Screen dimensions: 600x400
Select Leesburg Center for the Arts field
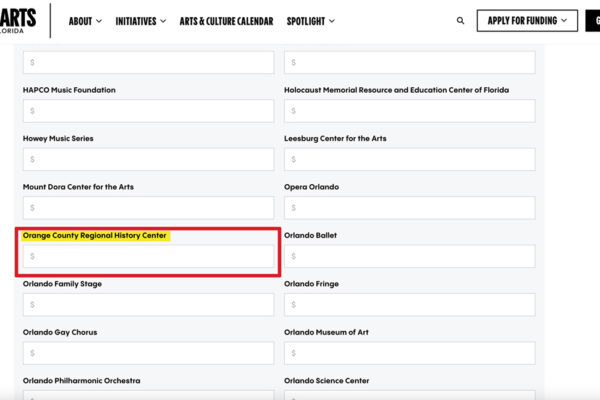pos(409,159)
